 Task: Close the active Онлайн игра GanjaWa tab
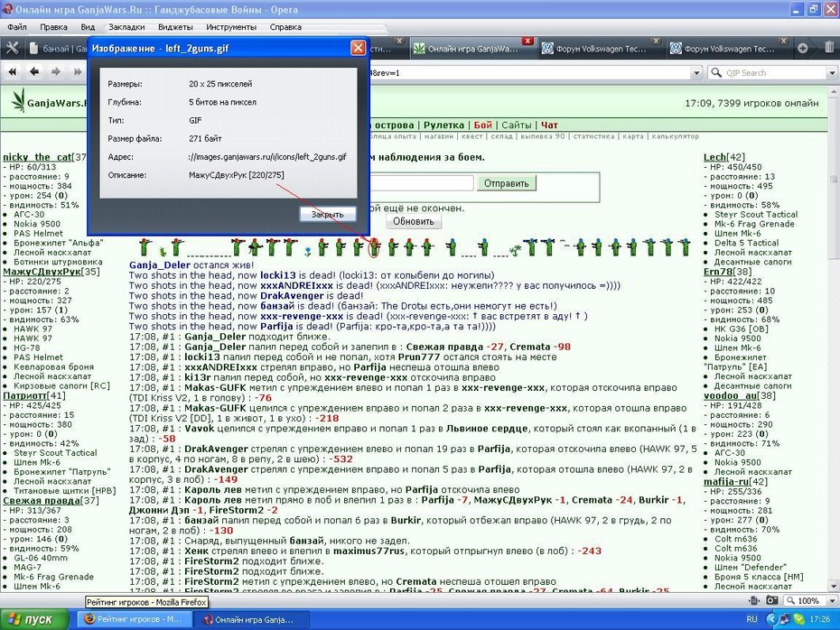(x=527, y=42)
